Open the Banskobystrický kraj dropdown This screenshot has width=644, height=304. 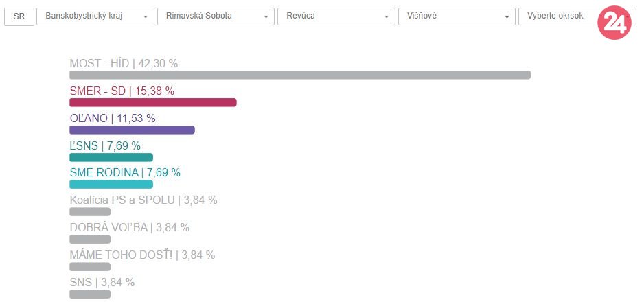pos(95,16)
